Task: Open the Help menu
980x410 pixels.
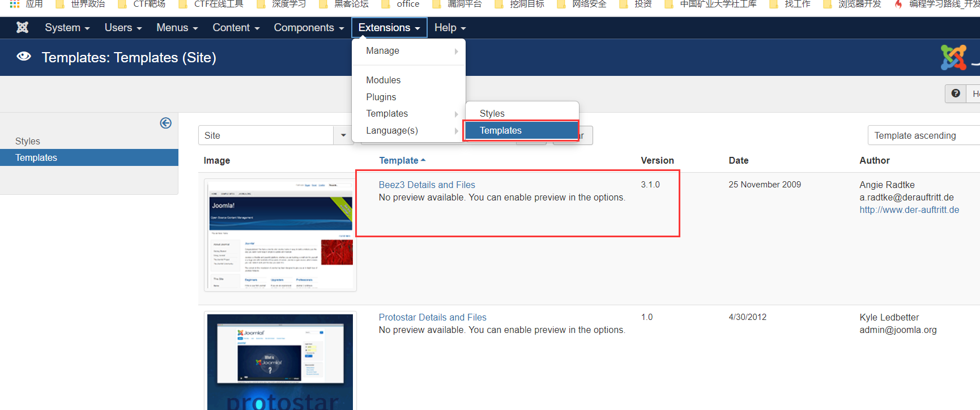Action: (450, 28)
